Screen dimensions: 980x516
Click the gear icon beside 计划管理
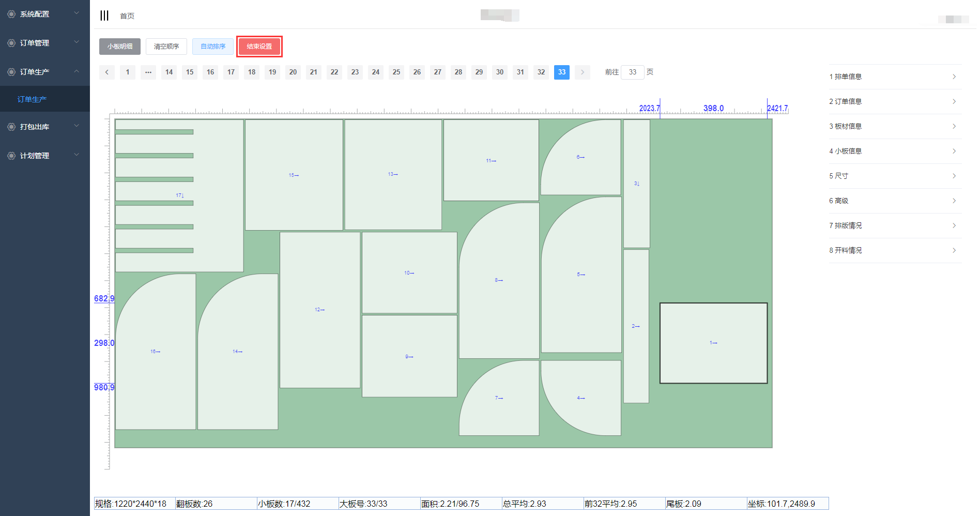tap(11, 156)
